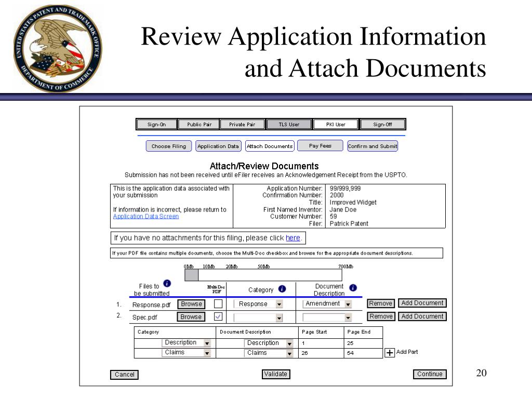Open the Sign-On tab
The height and width of the screenshot is (399, 532).
pos(156,125)
